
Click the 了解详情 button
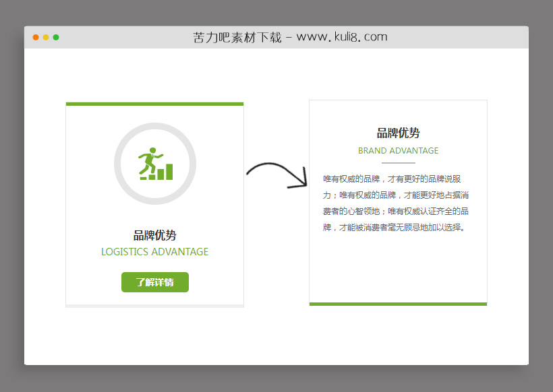click(154, 282)
